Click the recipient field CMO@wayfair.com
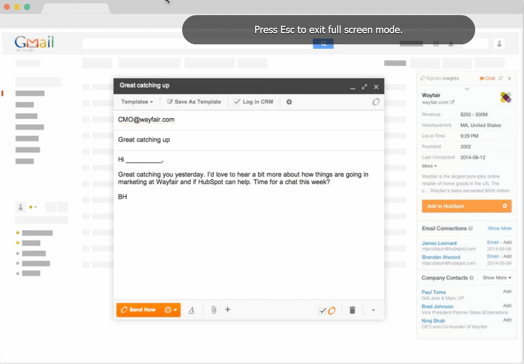 (249, 120)
